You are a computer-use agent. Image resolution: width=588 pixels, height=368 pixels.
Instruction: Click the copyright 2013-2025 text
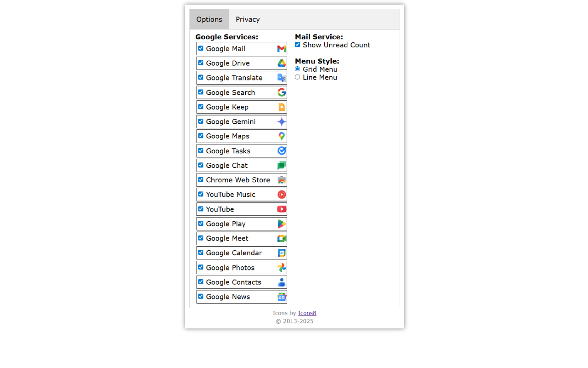[x=294, y=321]
